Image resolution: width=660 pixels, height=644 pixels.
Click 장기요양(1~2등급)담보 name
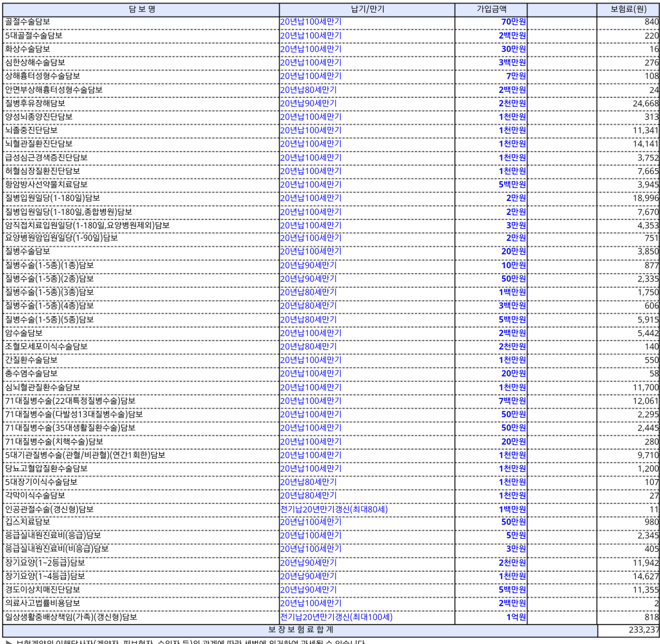45,563
